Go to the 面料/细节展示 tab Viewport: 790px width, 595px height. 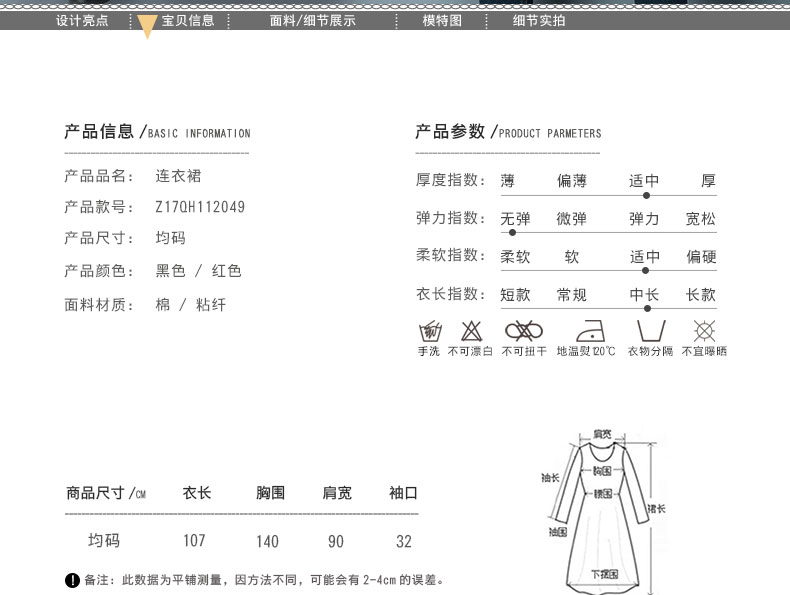pyautogui.click(x=312, y=20)
